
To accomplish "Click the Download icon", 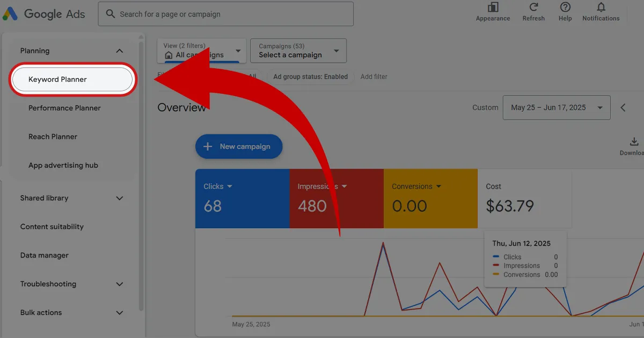I will tap(634, 142).
